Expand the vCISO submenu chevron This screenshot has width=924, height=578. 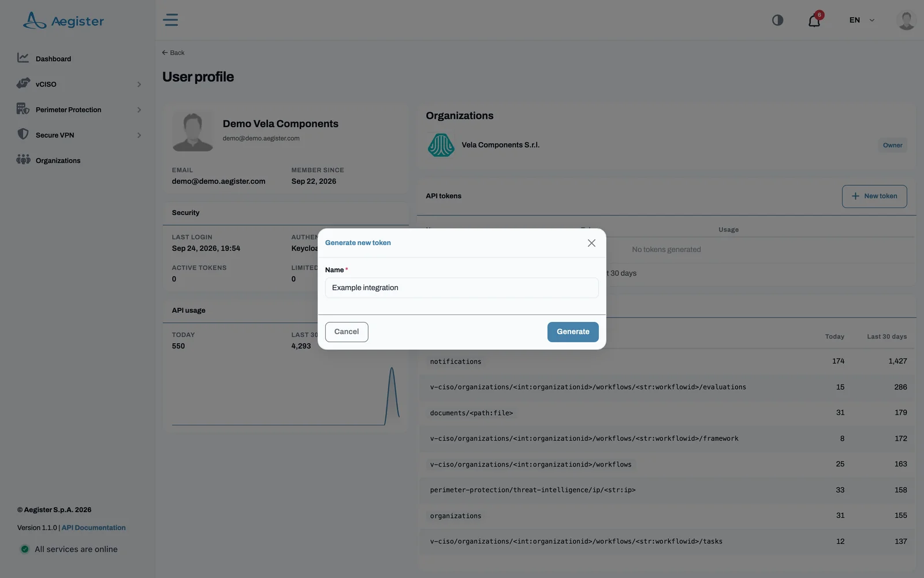point(139,84)
